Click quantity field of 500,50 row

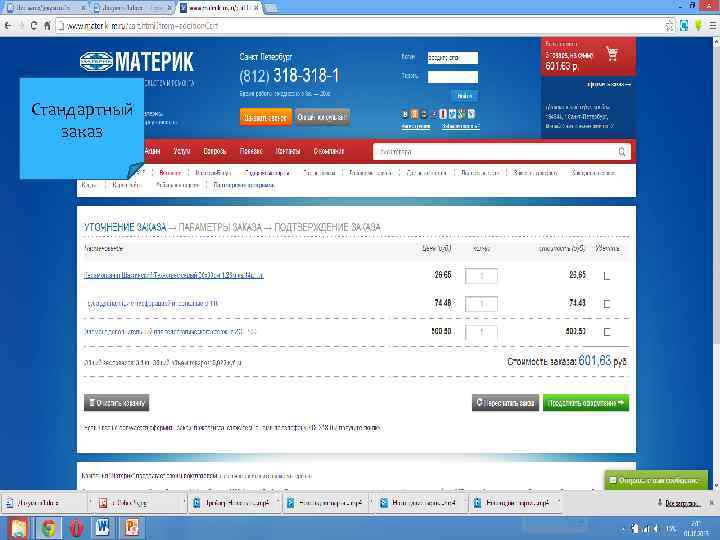coord(481,332)
